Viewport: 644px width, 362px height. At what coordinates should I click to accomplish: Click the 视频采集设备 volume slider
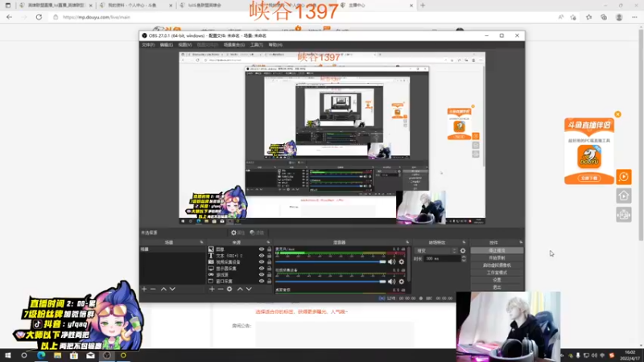pyautogui.click(x=331, y=282)
